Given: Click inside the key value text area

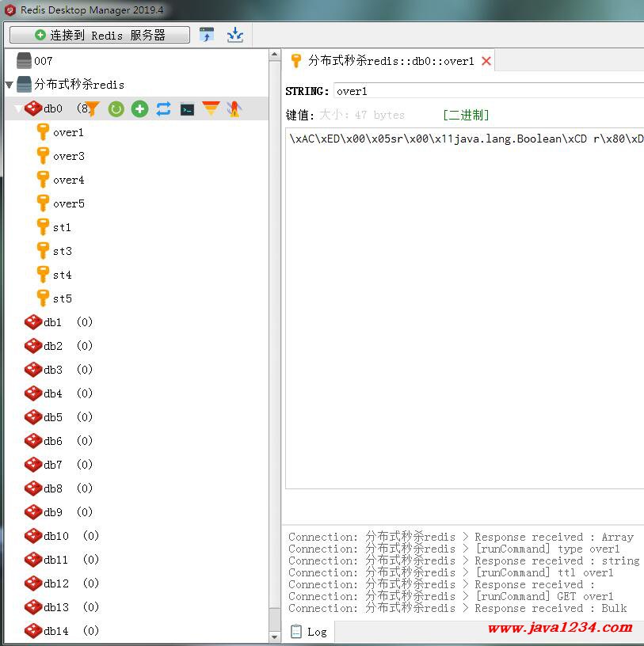Looking at the screenshot, I should click(x=465, y=308).
